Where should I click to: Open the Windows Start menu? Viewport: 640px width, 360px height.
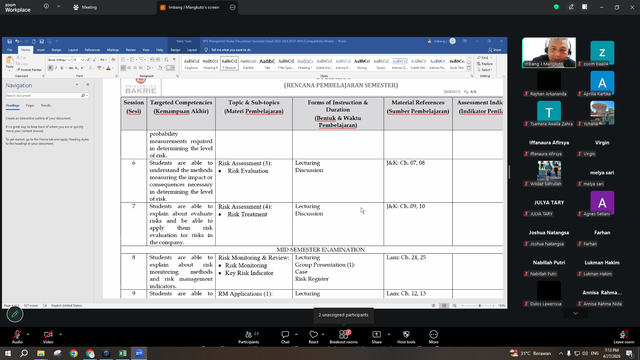coord(8,353)
